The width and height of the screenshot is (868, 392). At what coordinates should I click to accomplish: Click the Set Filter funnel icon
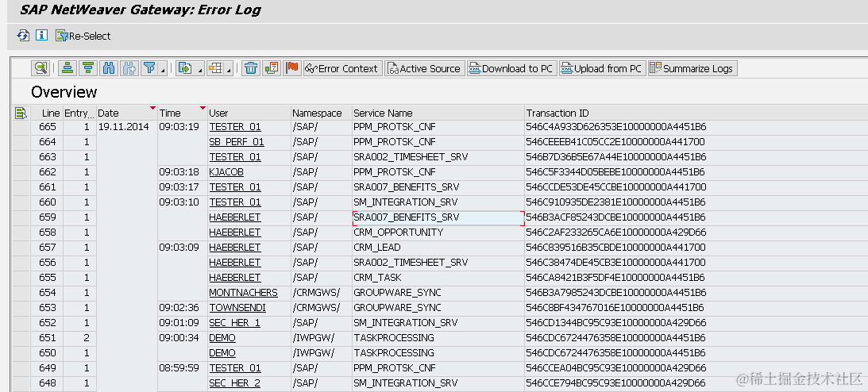click(149, 68)
